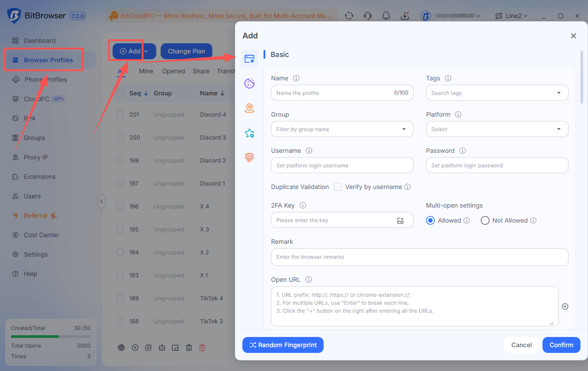This screenshot has height=371, width=588.
Task: Open customer support headset icon
Action: [368, 16]
